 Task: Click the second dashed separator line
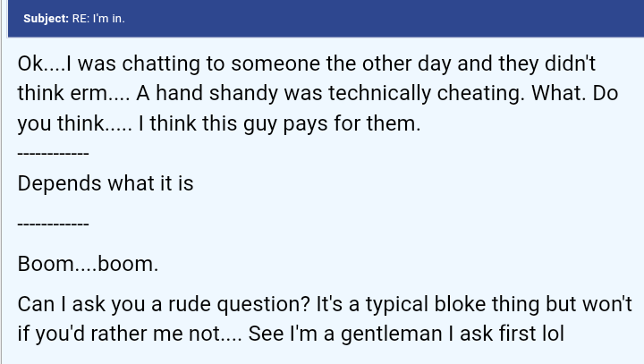point(53,223)
